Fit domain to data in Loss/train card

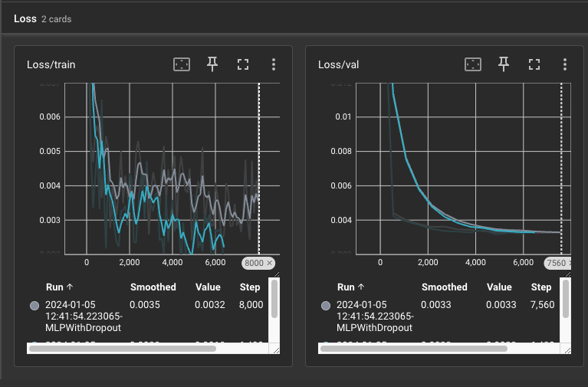[x=182, y=64]
